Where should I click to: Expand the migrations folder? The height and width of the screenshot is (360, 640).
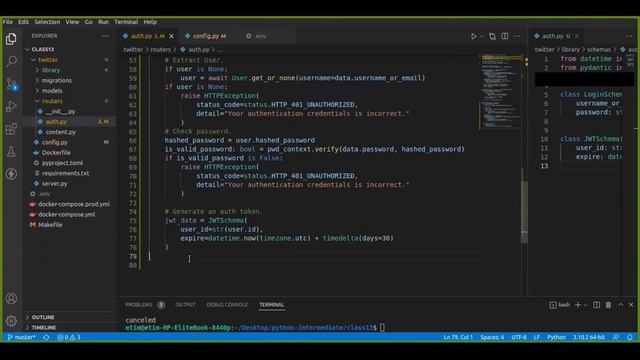pos(69,80)
